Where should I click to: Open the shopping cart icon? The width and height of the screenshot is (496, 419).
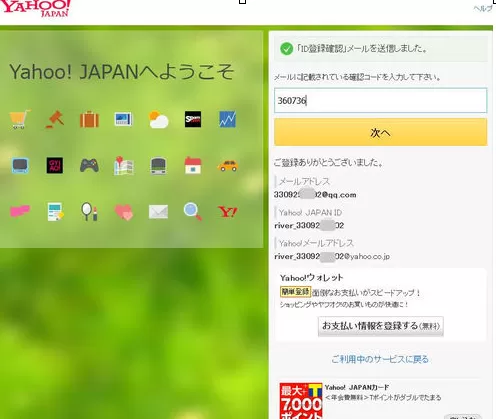click(x=20, y=119)
